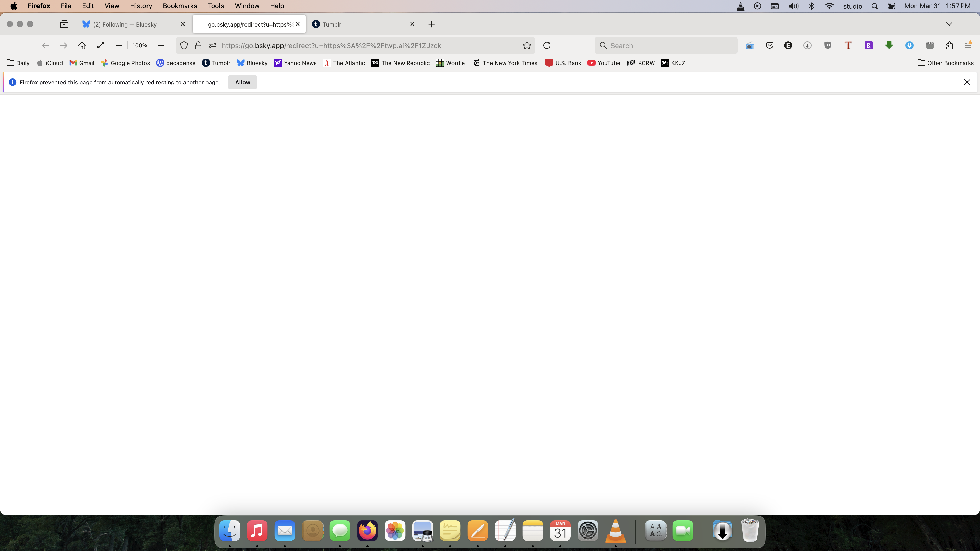Open the YouTube bookmark

[604, 63]
